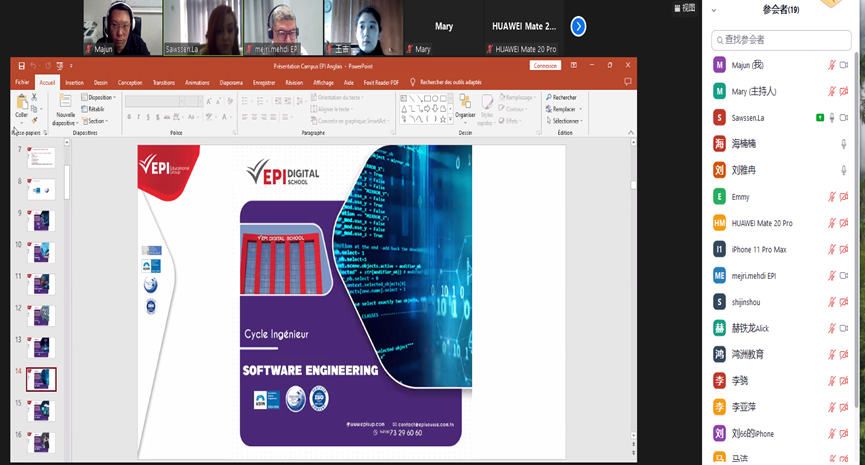Toggle Majun's muted microphone icon

(831, 65)
